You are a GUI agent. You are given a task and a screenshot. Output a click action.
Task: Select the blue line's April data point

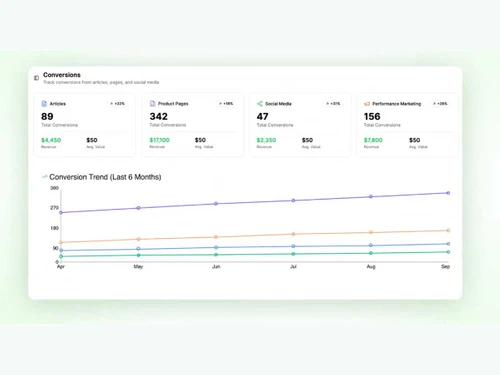tap(61, 250)
